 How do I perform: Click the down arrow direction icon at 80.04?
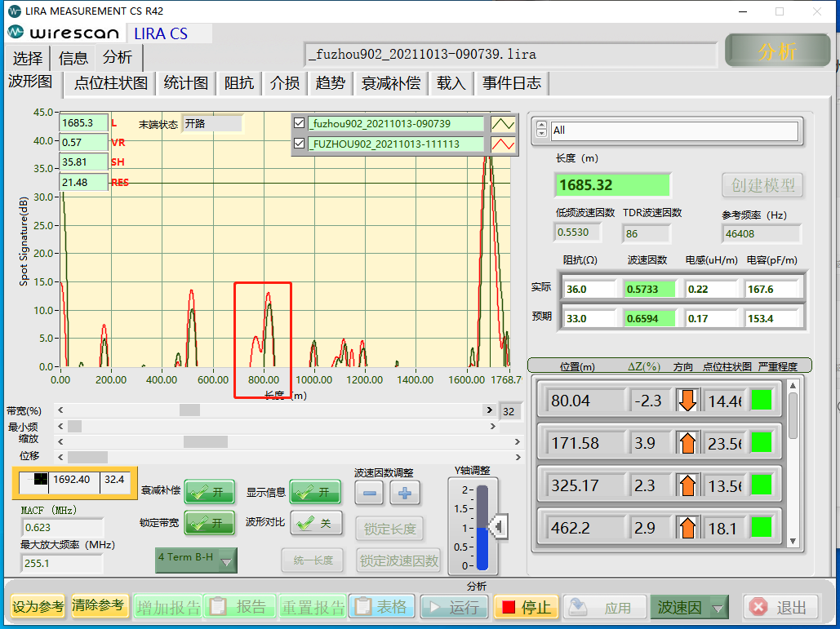pos(687,401)
